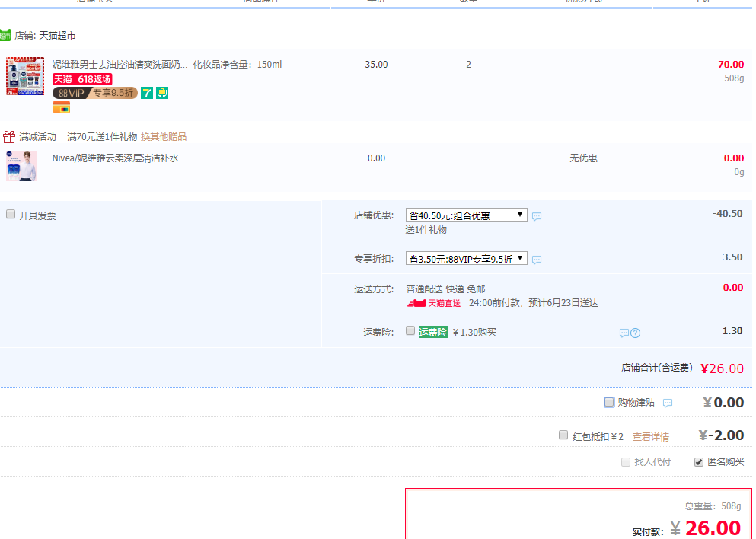The image size is (756, 539).
Task: Click the 天猫直送 delivery logo
Action: (434, 303)
